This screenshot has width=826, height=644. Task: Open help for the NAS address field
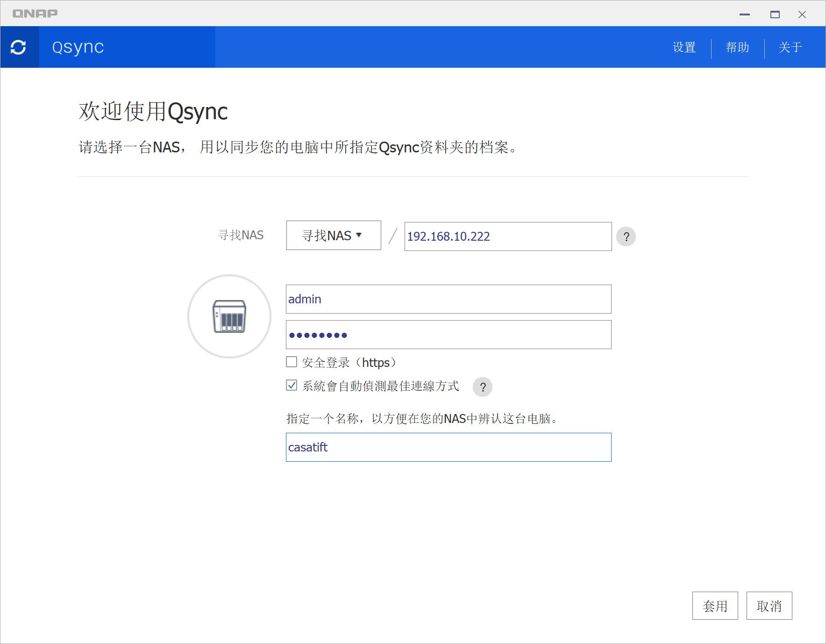pos(627,236)
